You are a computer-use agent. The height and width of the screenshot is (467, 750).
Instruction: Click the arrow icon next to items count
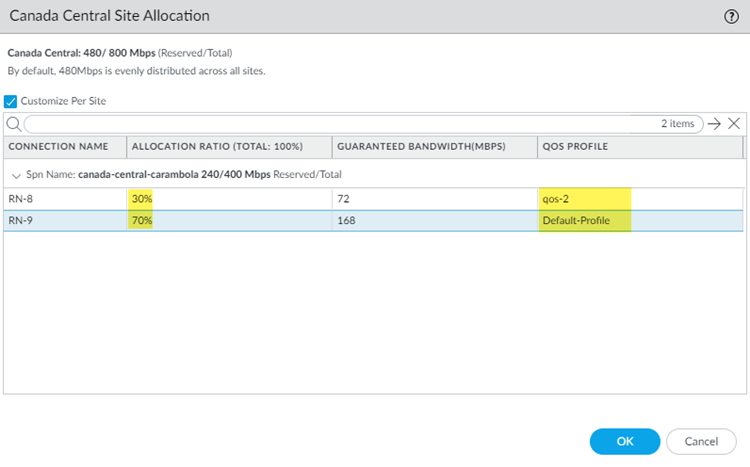(x=713, y=124)
